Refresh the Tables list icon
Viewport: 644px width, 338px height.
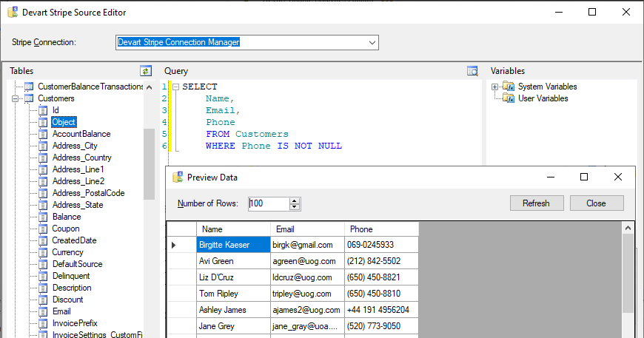[x=146, y=71]
